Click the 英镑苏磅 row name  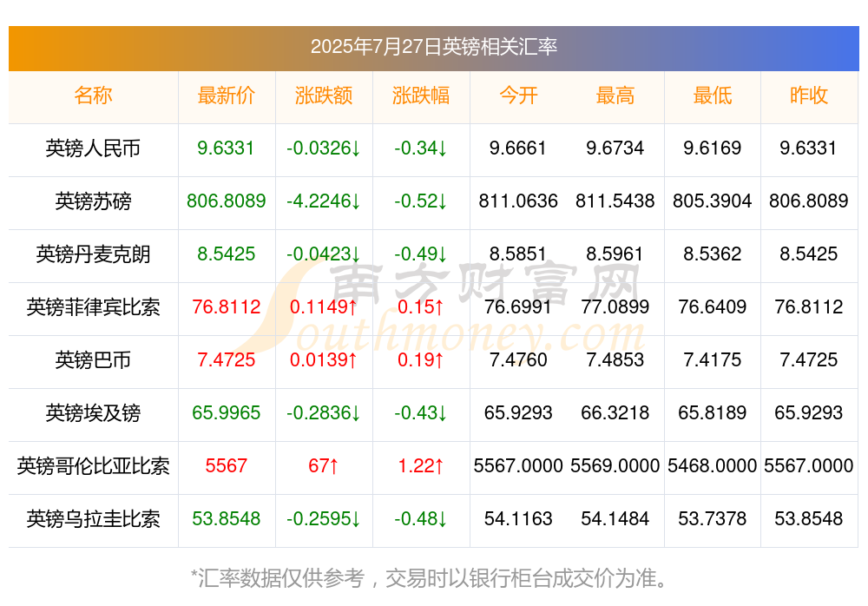coord(93,201)
